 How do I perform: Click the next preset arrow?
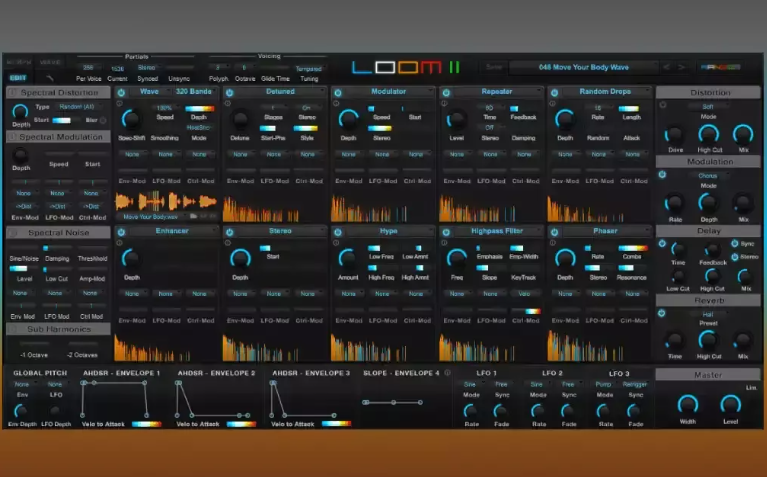point(682,68)
